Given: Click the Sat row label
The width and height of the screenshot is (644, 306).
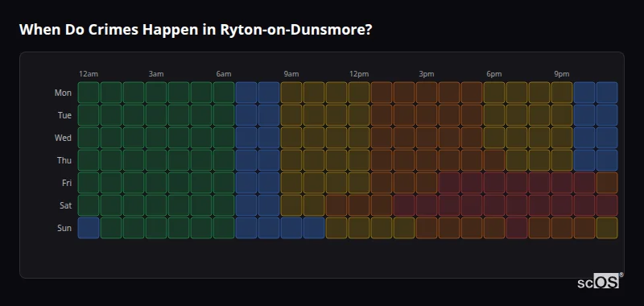Looking at the screenshot, I should tap(65, 206).
